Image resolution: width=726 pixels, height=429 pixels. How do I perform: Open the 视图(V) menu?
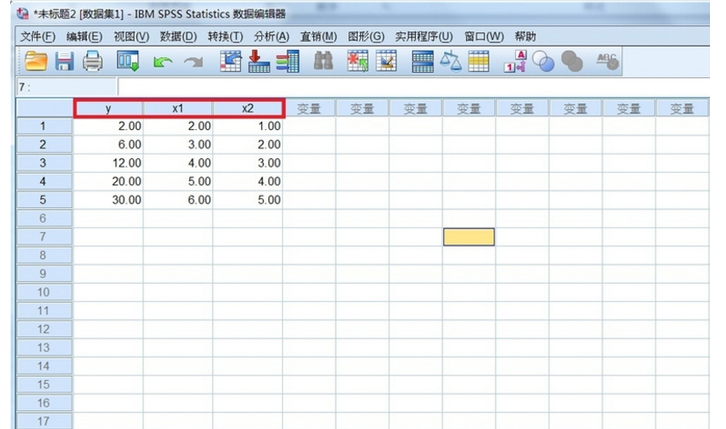131,37
